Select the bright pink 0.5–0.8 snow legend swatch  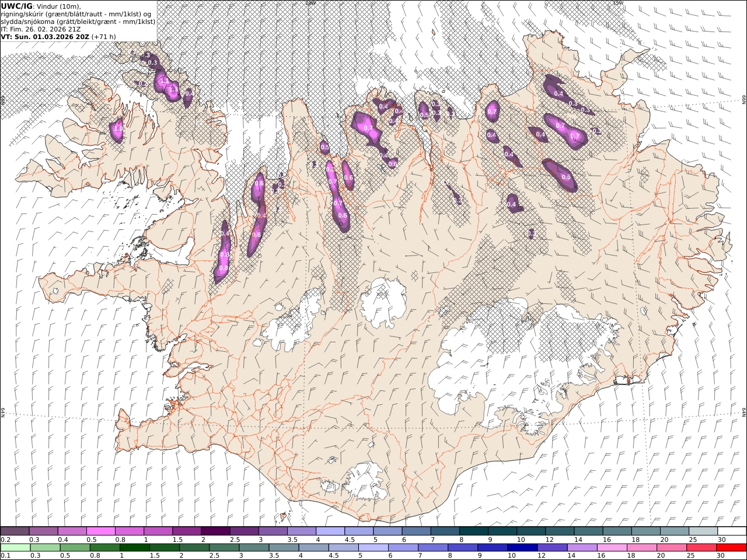(x=101, y=531)
